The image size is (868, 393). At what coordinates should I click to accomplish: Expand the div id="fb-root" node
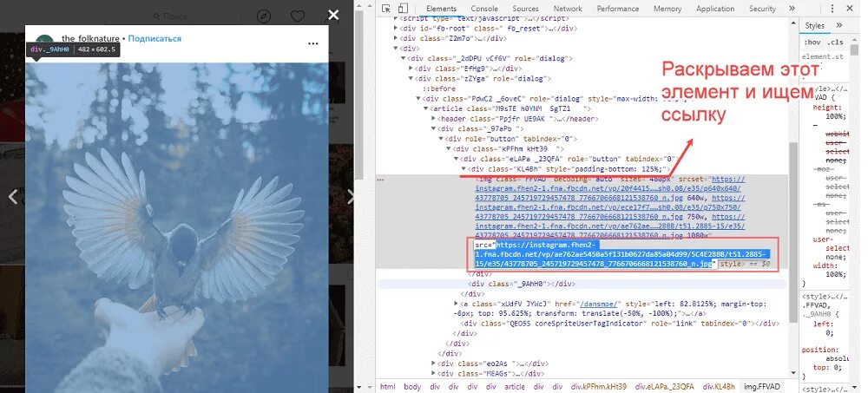click(x=395, y=29)
